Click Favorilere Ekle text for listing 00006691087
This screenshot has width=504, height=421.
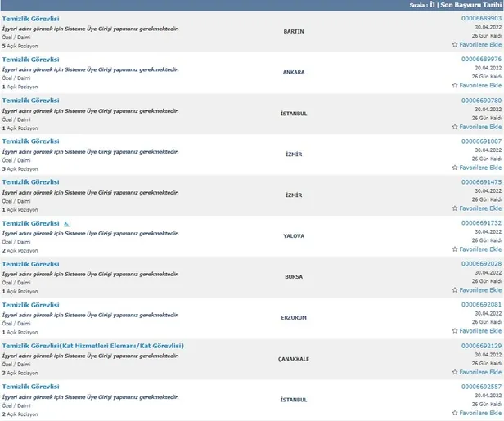click(480, 168)
